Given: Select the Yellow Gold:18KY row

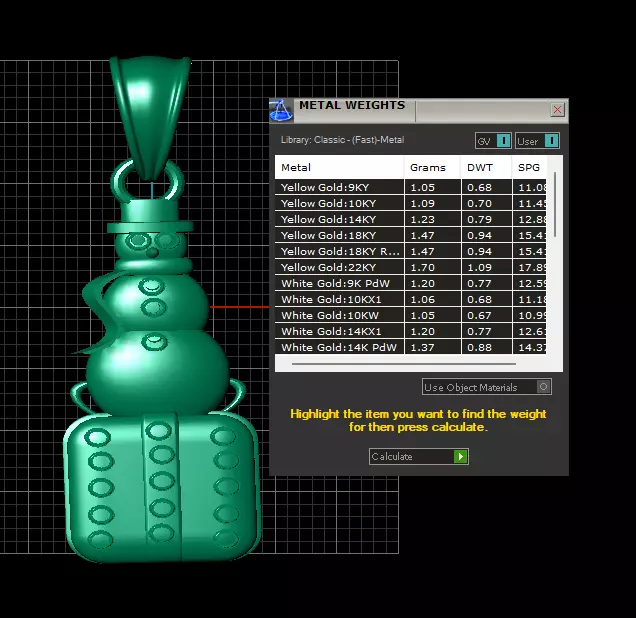Looking at the screenshot, I should (x=410, y=235).
